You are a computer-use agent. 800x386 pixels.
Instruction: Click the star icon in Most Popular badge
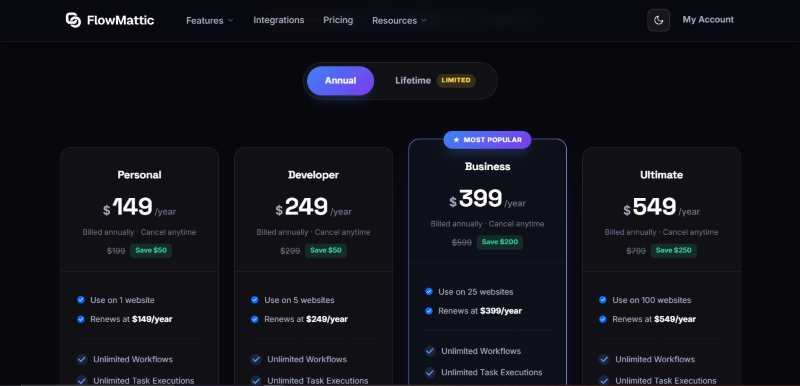(x=457, y=140)
